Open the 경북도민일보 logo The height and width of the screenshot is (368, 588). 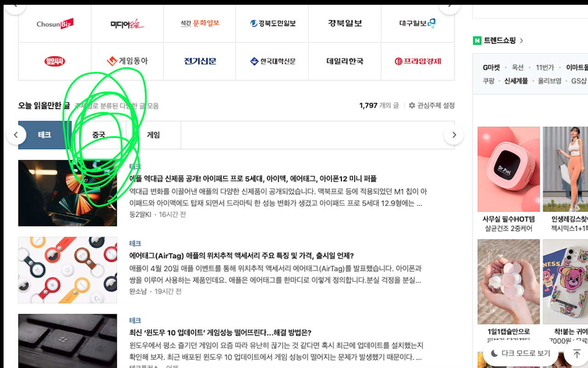pyautogui.click(x=272, y=23)
